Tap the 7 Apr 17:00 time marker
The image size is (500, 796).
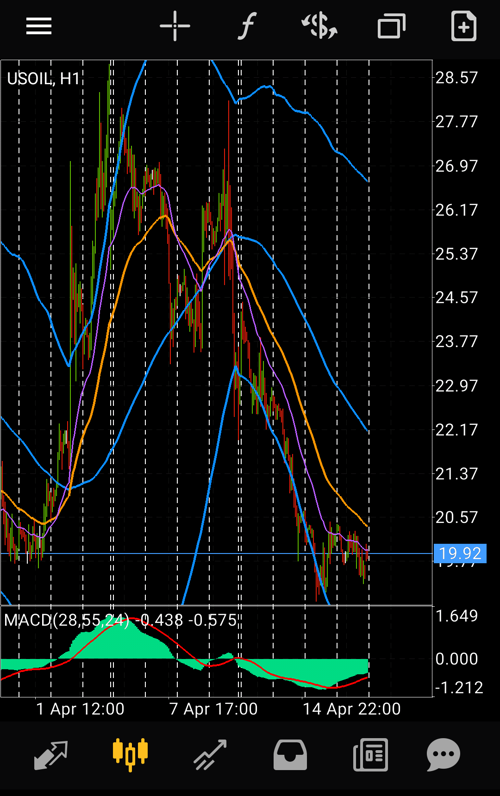(x=213, y=709)
